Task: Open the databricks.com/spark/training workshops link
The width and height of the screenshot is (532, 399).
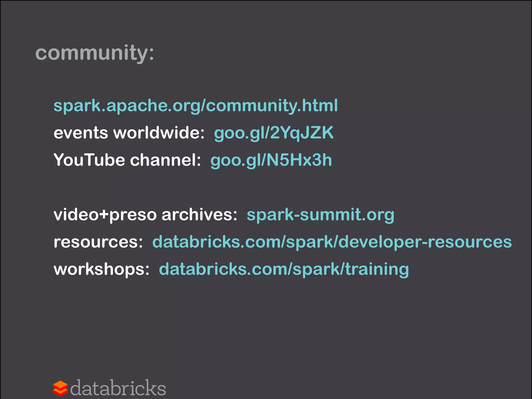Action: point(284,269)
